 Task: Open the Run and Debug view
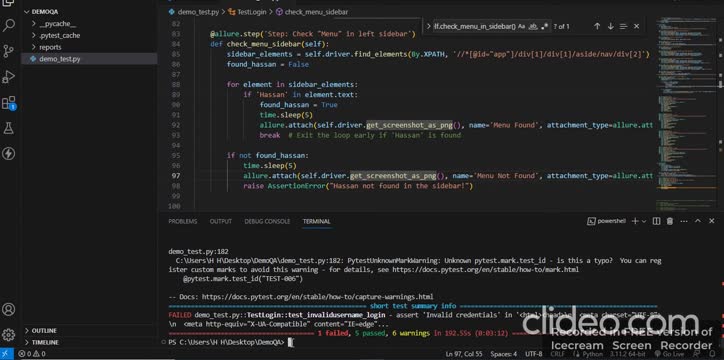[8, 77]
